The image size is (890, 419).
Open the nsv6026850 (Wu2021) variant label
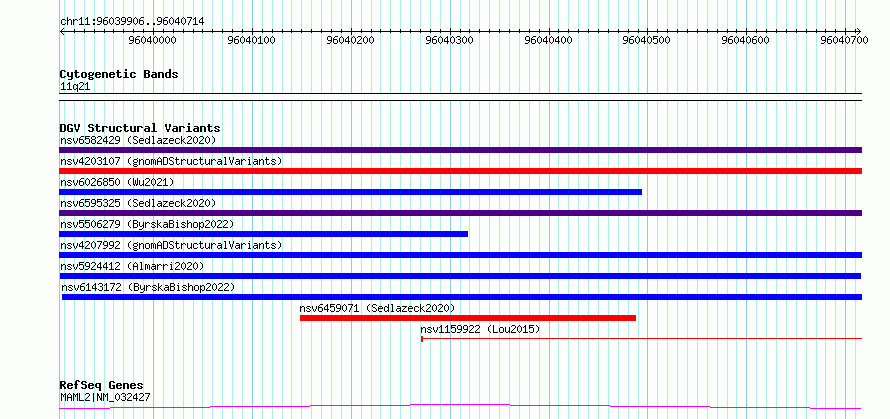(x=117, y=182)
